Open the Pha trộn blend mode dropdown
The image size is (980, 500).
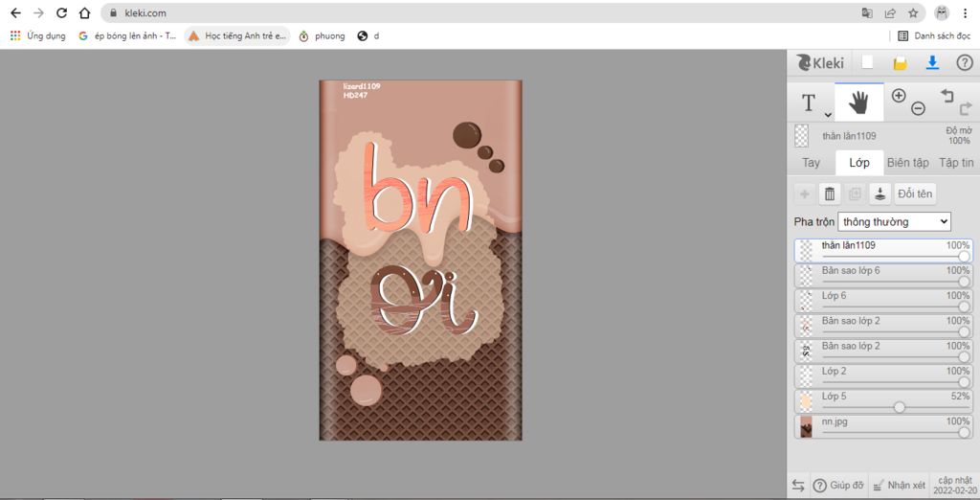[894, 221]
